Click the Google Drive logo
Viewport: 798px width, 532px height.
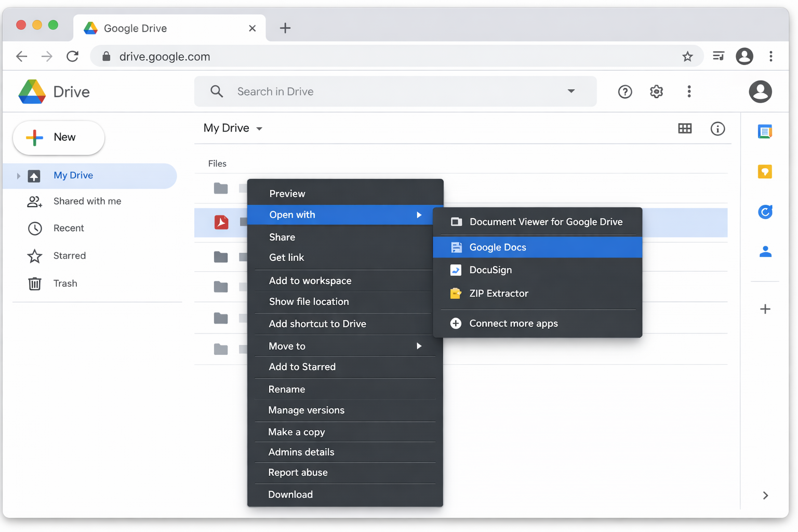pos(32,92)
